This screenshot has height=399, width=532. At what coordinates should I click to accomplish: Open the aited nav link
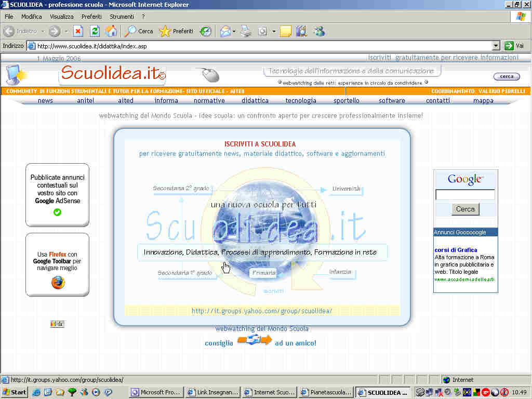click(x=126, y=101)
